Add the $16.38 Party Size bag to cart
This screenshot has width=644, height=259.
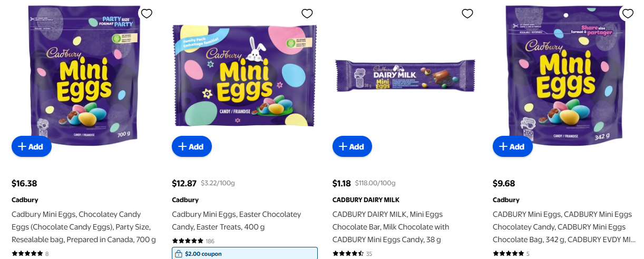[32, 146]
